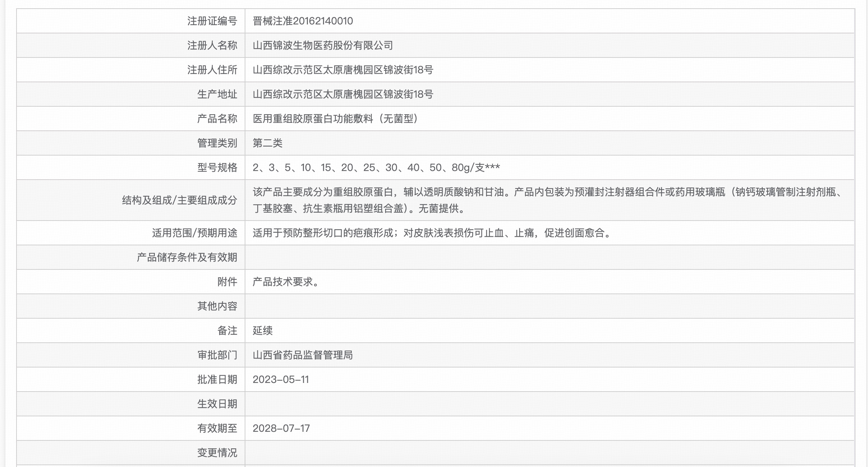Click remark value 延续
Screen dimensions: 868x467
point(263,331)
